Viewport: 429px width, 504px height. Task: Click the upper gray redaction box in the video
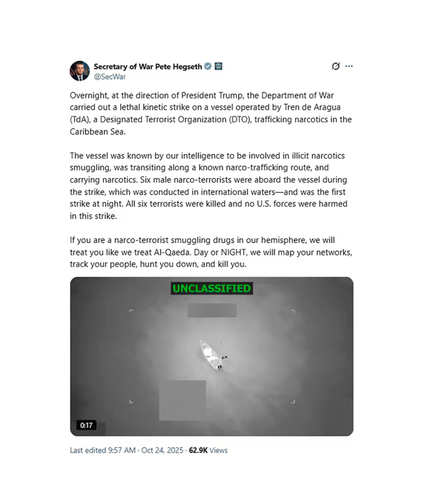pyautogui.click(x=212, y=310)
